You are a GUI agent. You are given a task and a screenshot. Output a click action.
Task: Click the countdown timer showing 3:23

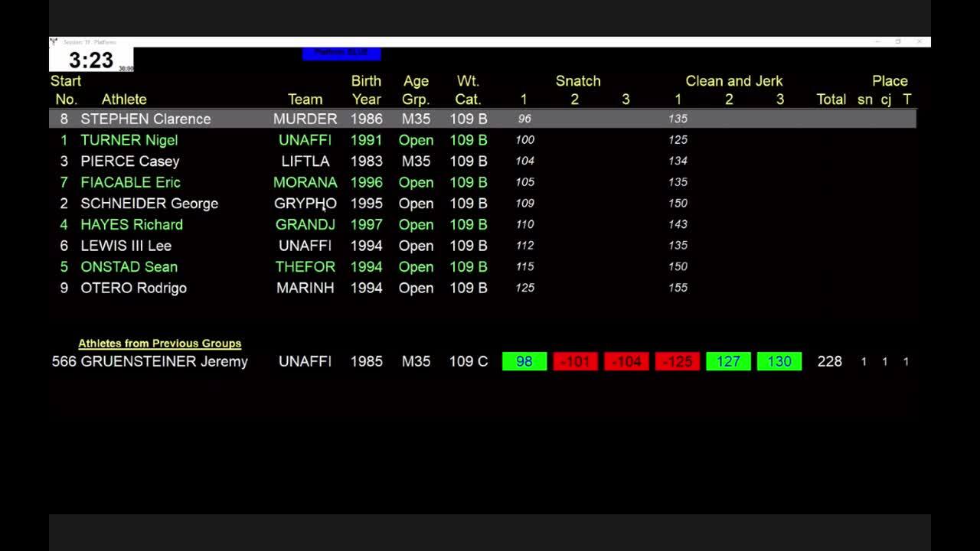click(x=90, y=59)
